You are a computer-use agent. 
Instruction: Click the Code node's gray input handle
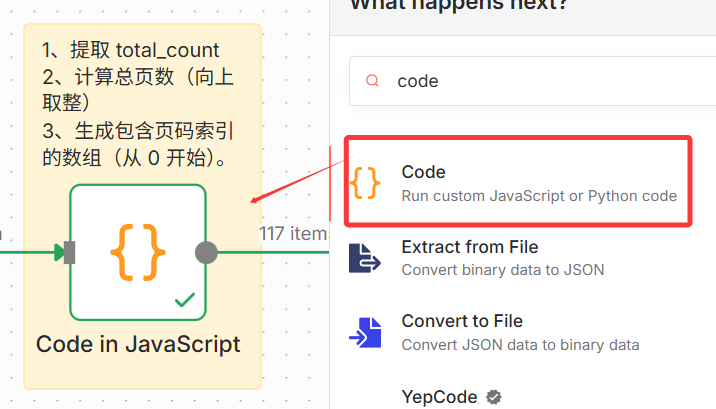tap(69, 252)
